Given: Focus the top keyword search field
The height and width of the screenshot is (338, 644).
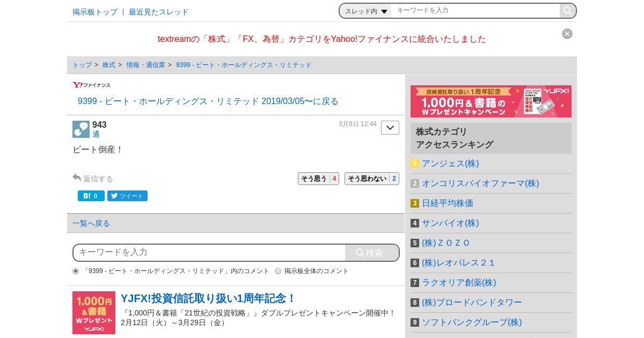Looking at the screenshot, I should pyautogui.click(x=475, y=11).
